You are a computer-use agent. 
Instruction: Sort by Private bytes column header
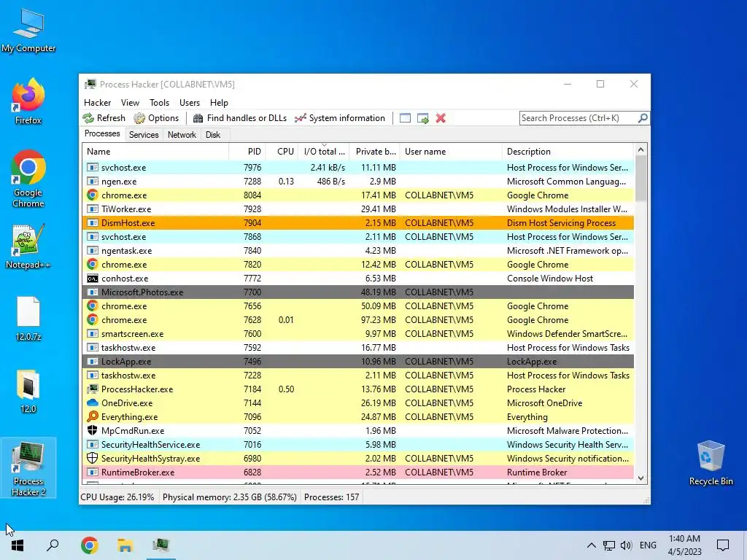375,152
